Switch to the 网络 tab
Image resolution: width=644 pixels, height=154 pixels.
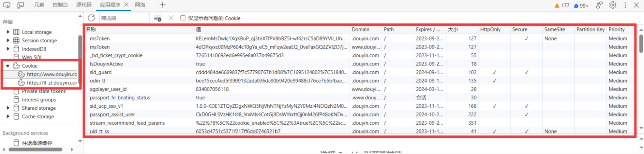coord(140,5)
